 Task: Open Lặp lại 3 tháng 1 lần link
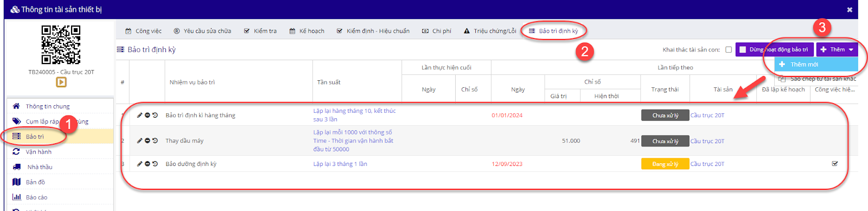pos(340,164)
